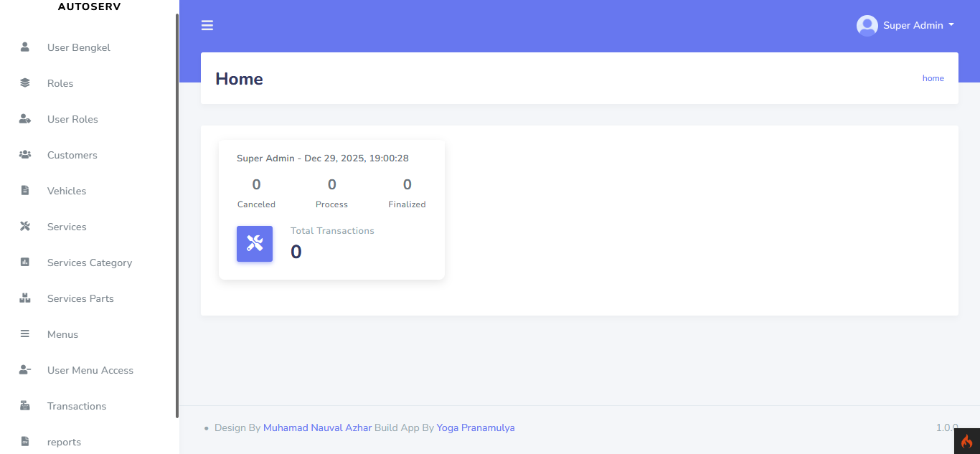Open the reports sidebar item
This screenshot has width=980, height=454.
pos(64,442)
